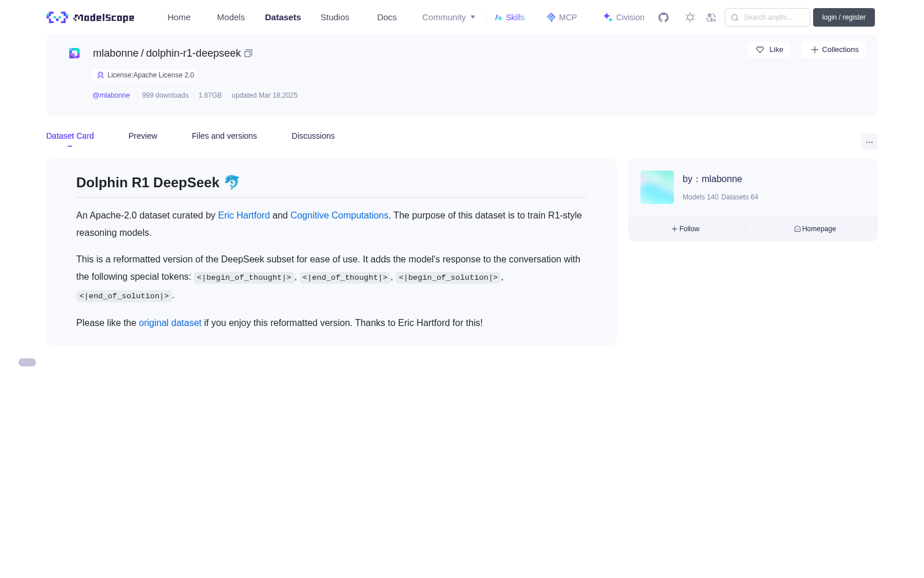Click the "Datasets 64" count text

tap(740, 197)
